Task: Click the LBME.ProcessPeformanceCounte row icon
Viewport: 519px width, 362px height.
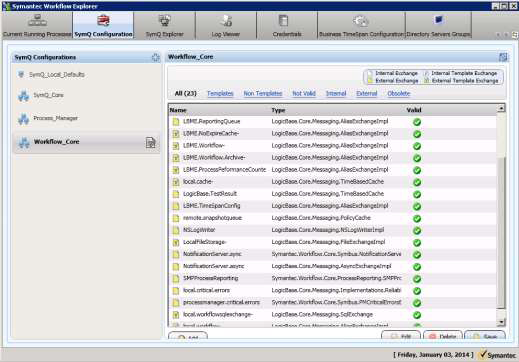Action: [176, 170]
